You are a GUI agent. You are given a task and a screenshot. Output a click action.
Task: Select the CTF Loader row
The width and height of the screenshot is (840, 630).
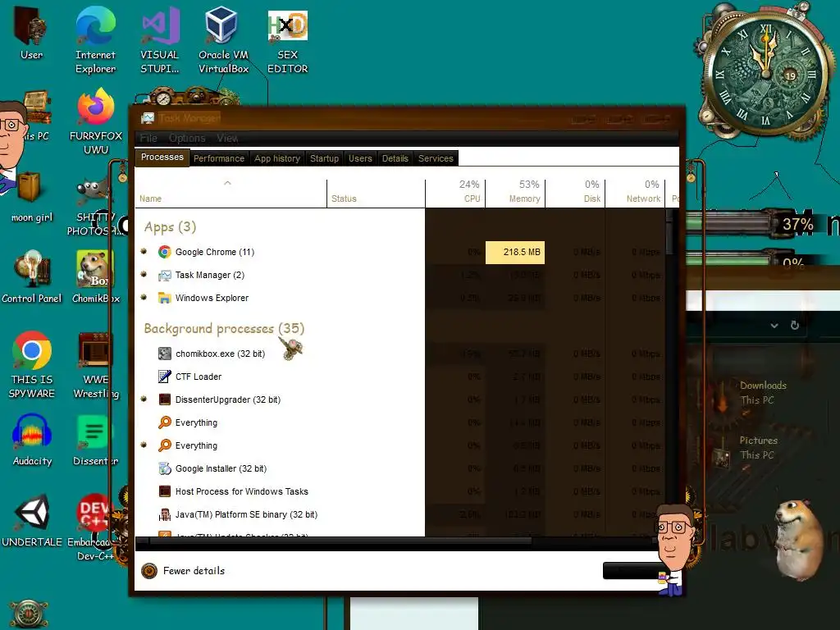coord(399,377)
